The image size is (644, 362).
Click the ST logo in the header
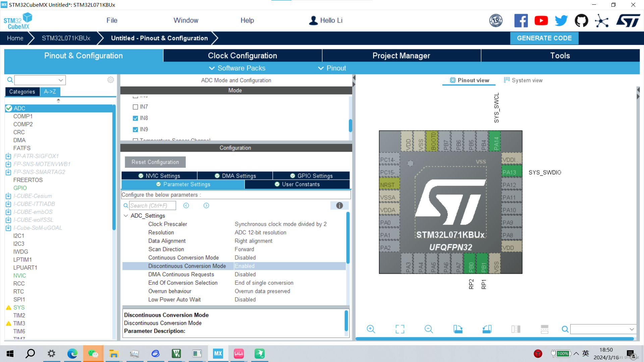(628, 21)
